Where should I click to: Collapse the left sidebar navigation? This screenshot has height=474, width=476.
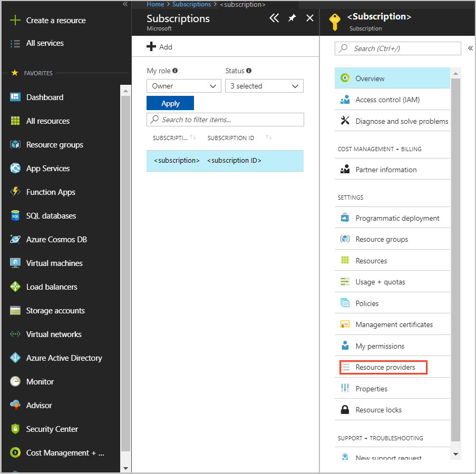(125, 4)
